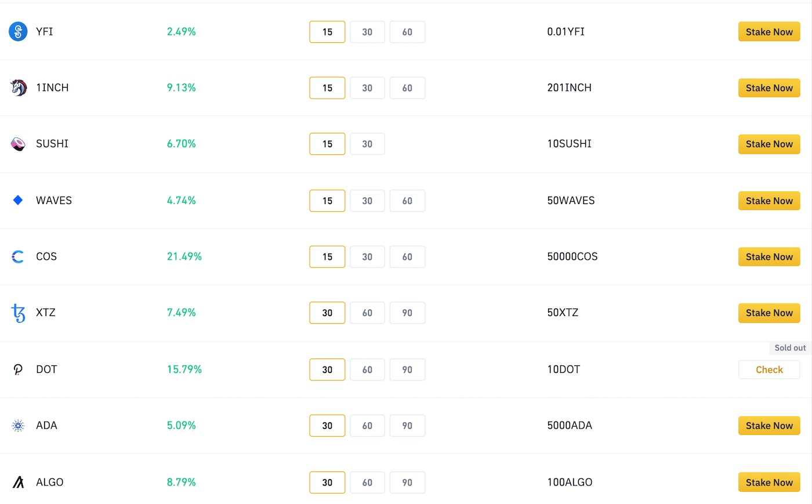Click the YFI coin icon
The width and height of the screenshot is (812, 504).
pos(18,31)
